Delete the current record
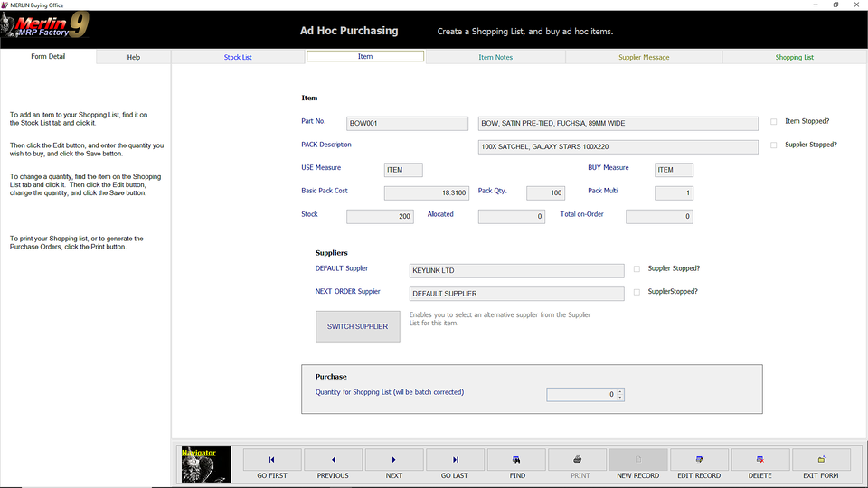868x488 pixels. 759,464
